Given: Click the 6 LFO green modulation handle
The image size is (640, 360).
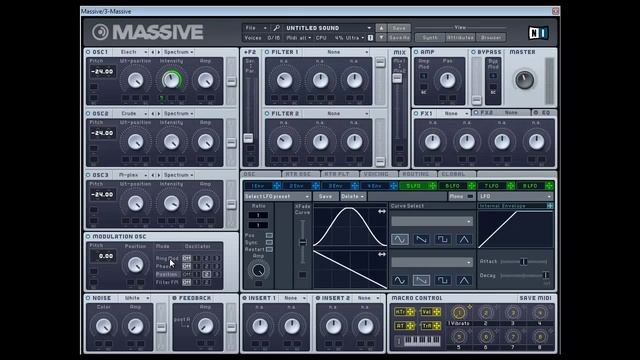Looking at the screenshot, I should pyautogui.click(x=471, y=186).
